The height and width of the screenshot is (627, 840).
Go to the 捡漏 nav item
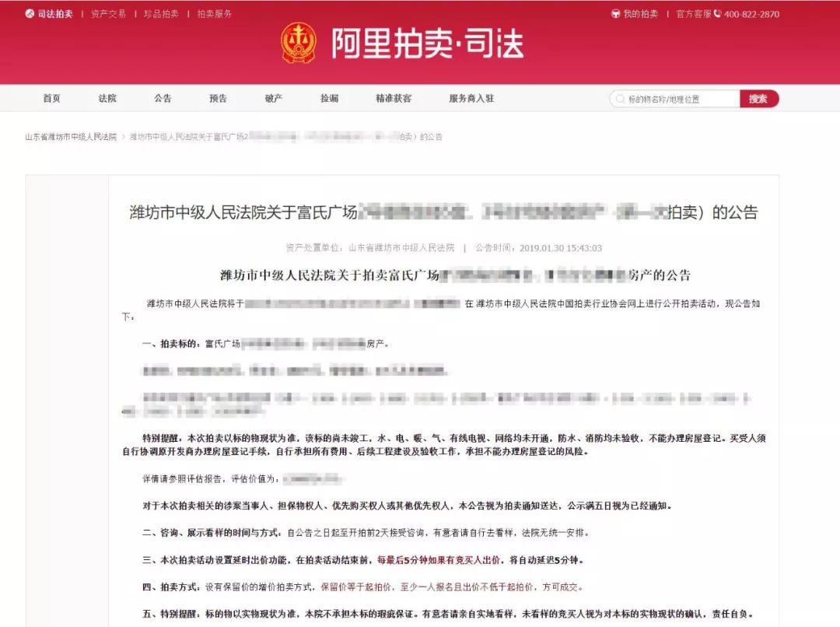coord(330,99)
